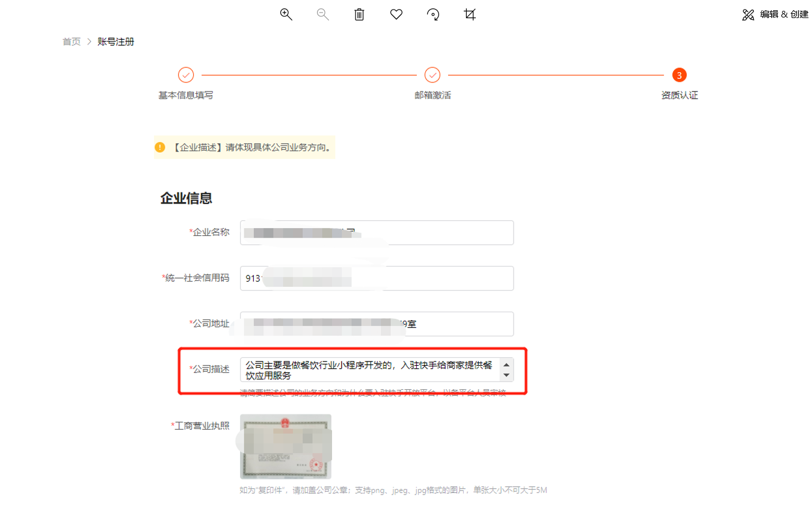Viewport: 812px width, 530px height.
Task: Click into the 公司描述 text area
Action: pos(370,370)
